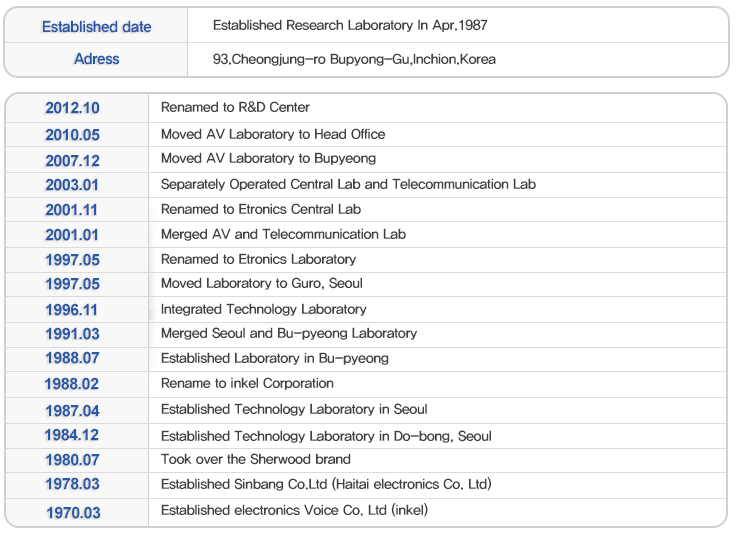Select 'Moved Laboratory to Guro, Seoul' text

[261, 283]
